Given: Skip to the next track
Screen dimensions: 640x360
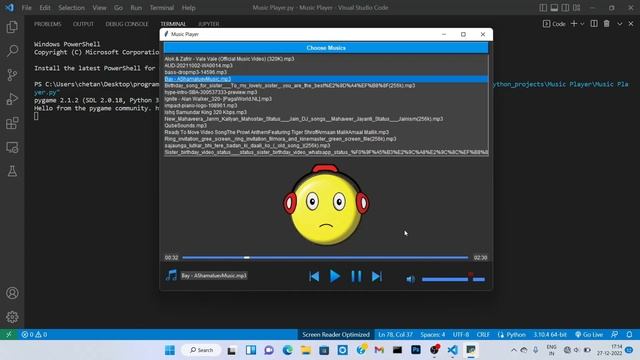Looking at the screenshot, I should click(377, 277).
